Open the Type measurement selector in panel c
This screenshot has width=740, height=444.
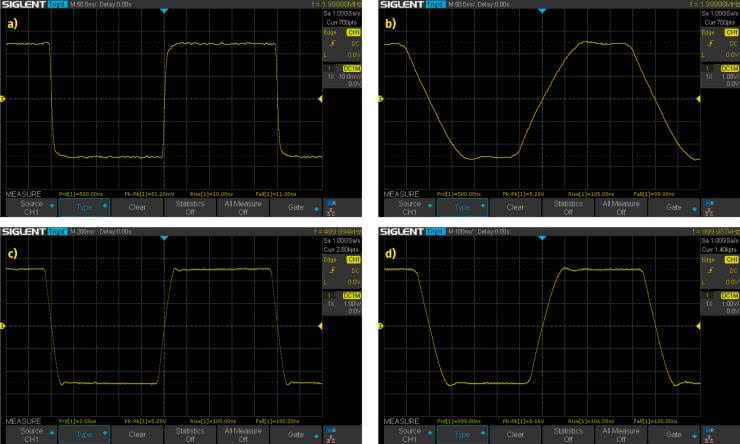pos(86,434)
